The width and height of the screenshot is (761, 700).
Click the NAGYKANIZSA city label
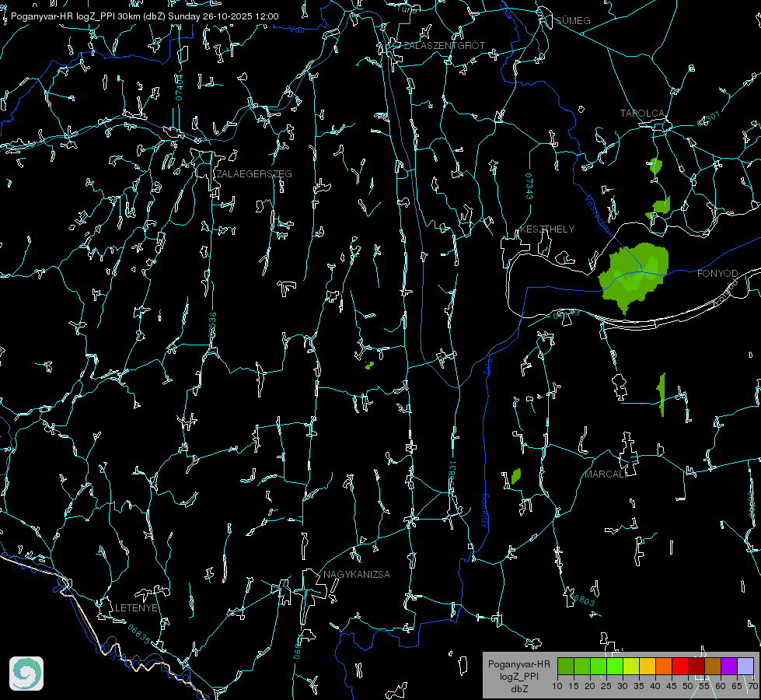tap(357, 574)
